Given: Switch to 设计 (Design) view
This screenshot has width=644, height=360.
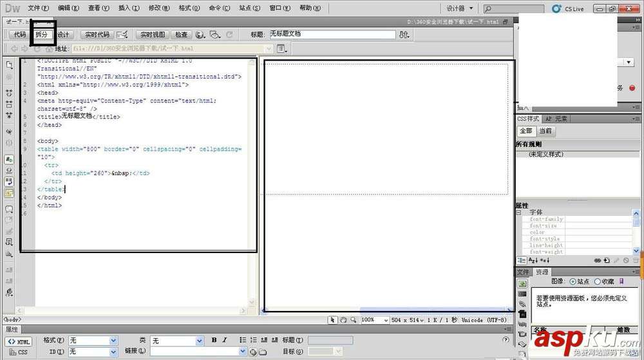Looking at the screenshot, I should pos(63,35).
